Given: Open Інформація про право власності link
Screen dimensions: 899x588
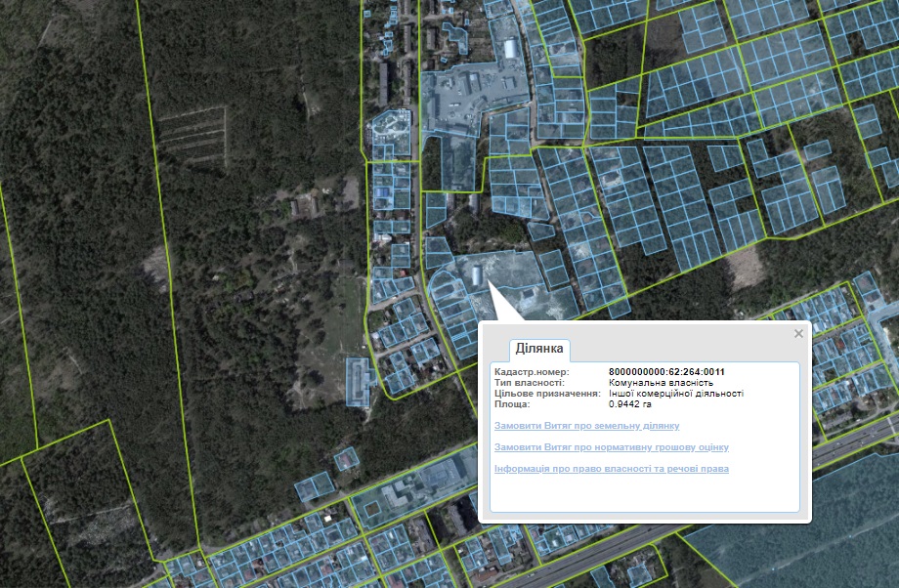Looking at the screenshot, I should (x=612, y=469).
